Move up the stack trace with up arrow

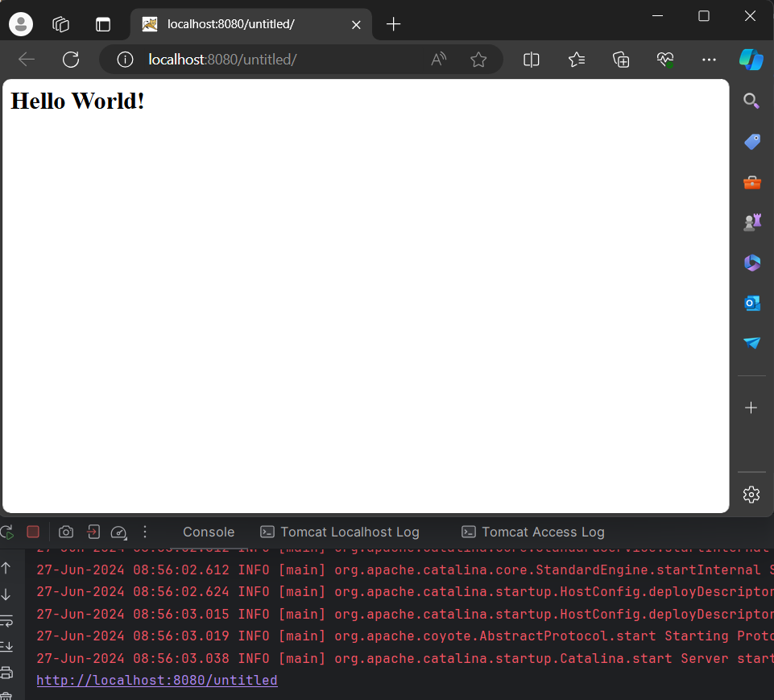click(x=6, y=568)
